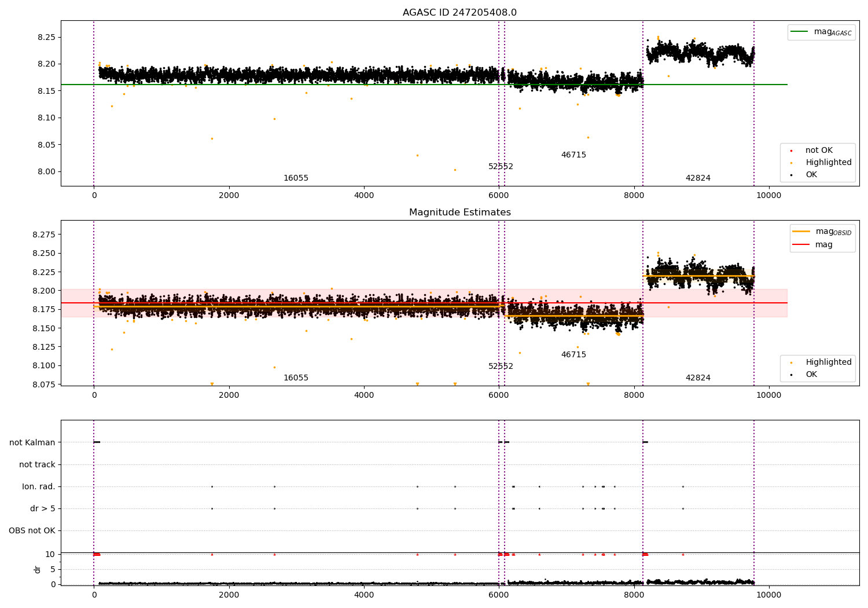The image size is (868, 608).
Task: Click x-axis tick 4000 under Magnitude Estimates plot
Action: click(364, 395)
